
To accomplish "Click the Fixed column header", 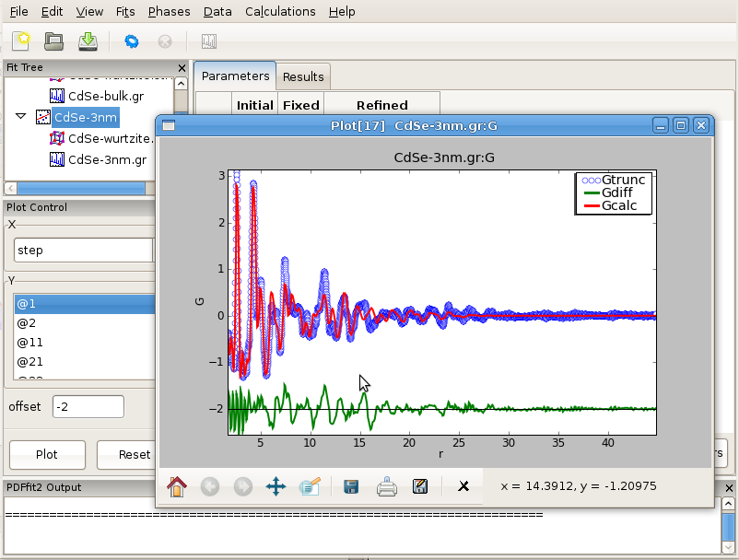I will pyautogui.click(x=301, y=105).
